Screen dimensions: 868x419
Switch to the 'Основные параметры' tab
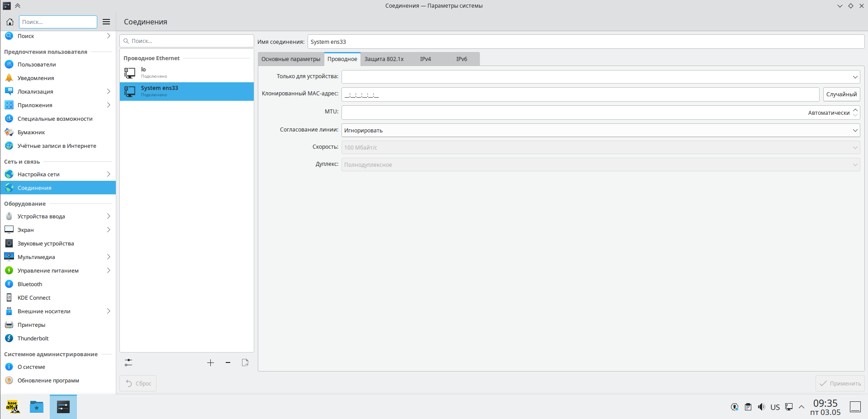(291, 59)
